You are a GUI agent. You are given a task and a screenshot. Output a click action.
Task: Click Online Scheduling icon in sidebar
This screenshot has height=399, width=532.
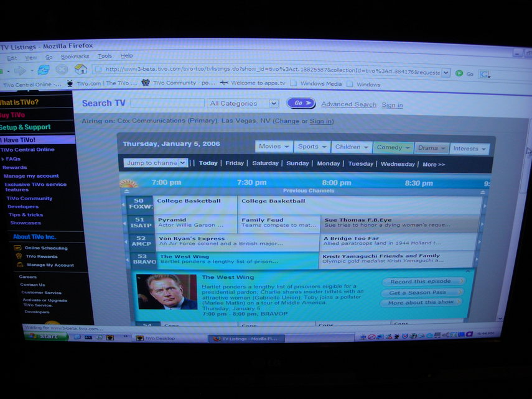[17, 247]
